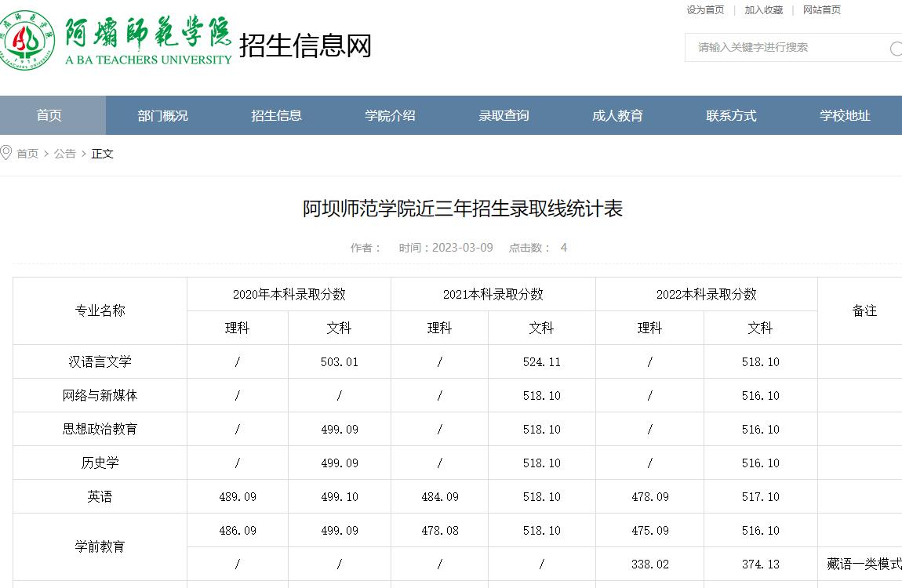Go to 首页 in the breadcrumb
Viewport: 902px width, 588px height.
point(27,154)
